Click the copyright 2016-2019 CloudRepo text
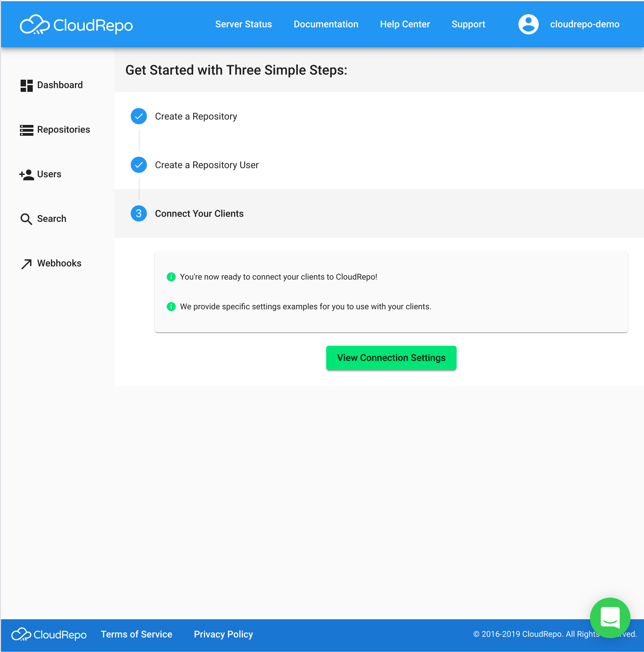 pyautogui.click(x=555, y=634)
